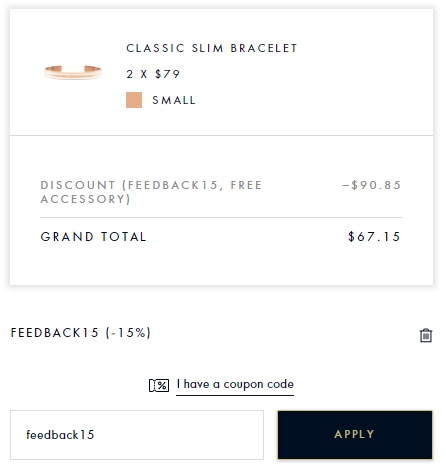Image resolution: width=446 pixels, height=470 pixels.
Task: Remove the FEEDBACK15 coupon with trash icon
Action: 426,335
